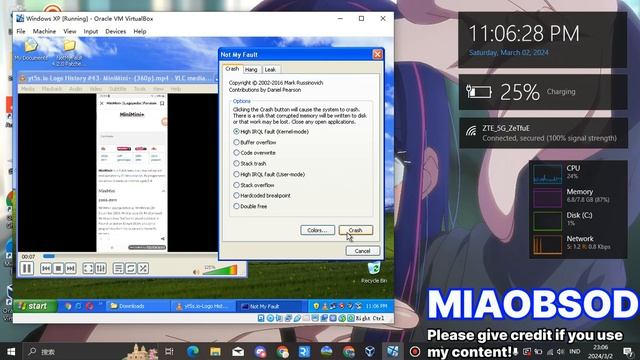Open File Explorer from taskbar
Viewport: 640px width, 360px height.
(215, 351)
